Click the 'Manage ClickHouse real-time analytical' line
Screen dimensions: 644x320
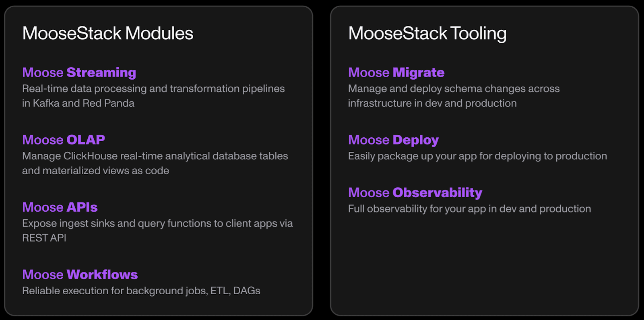(x=155, y=156)
